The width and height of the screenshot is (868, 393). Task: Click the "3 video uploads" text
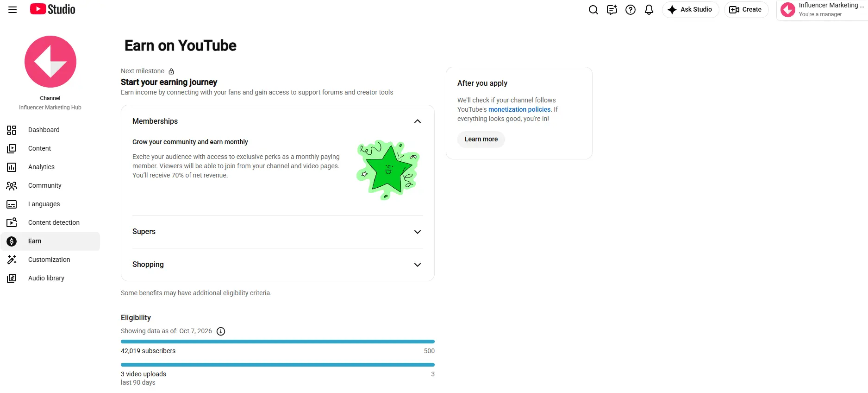pyautogui.click(x=144, y=374)
